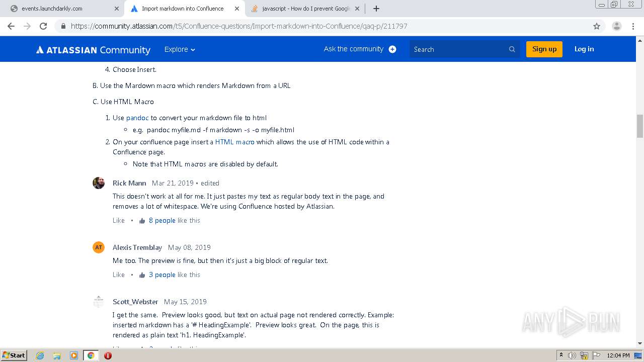View the 8 people who liked

point(162,220)
